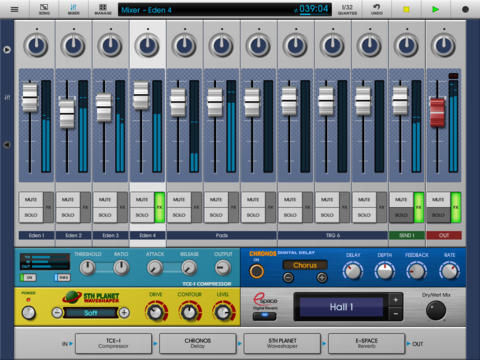Solo the Eden 2 channel
The image size is (480, 360).
coord(68,215)
